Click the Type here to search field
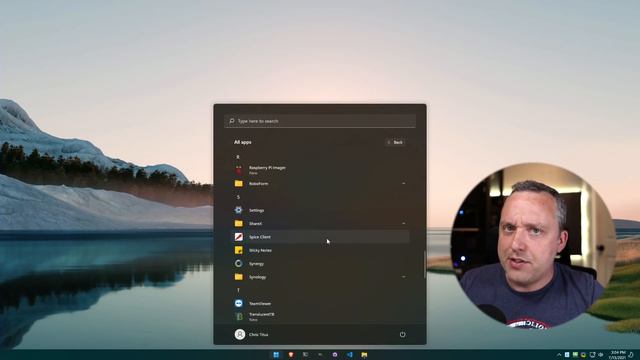 [320, 121]
